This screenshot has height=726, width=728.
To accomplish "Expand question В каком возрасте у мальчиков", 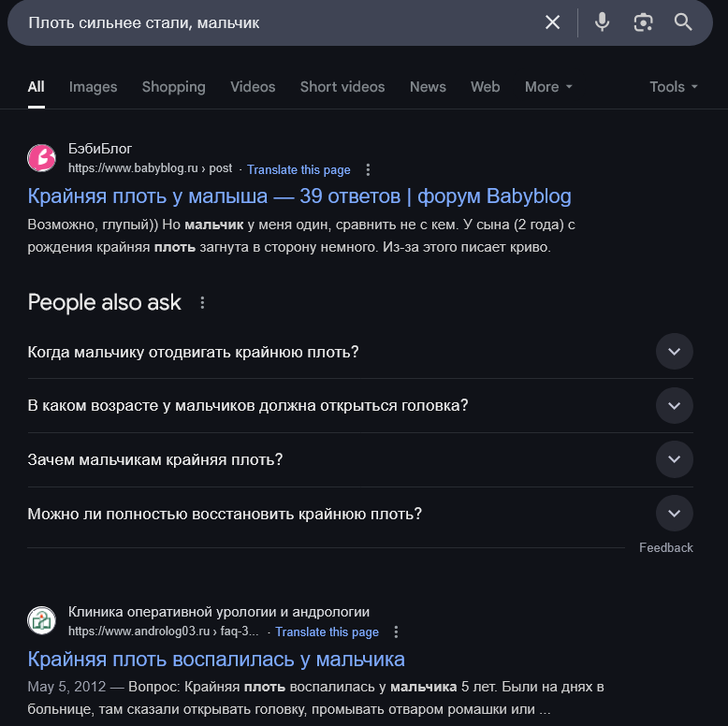I will [360, 405].
